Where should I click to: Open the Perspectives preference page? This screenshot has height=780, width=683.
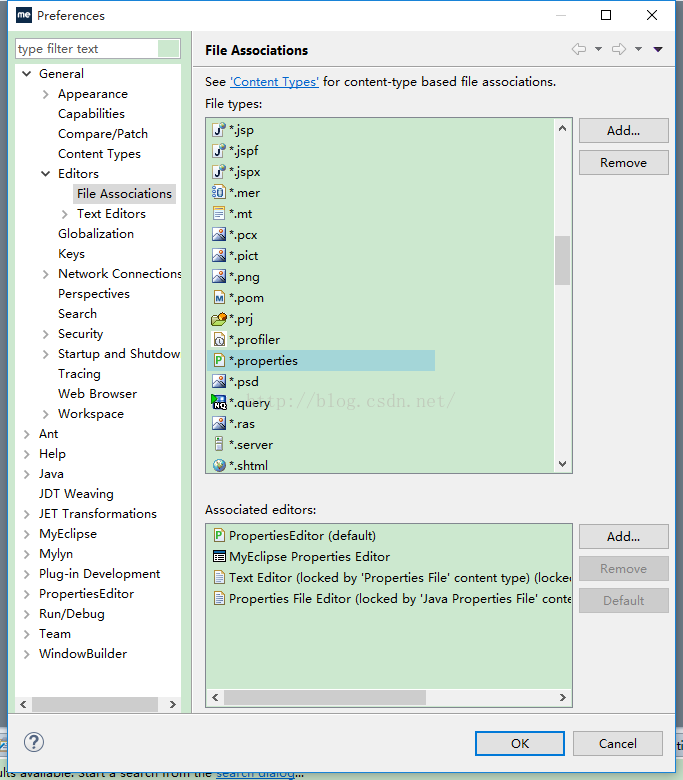coord(94,293)
